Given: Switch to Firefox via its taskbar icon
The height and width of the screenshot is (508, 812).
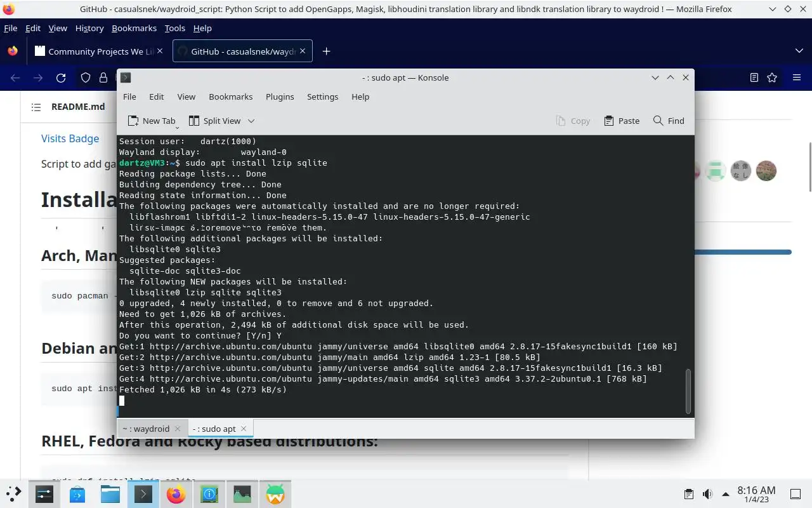Looking at the screenshot, I should pyautogui.click(x=176, y=494).
